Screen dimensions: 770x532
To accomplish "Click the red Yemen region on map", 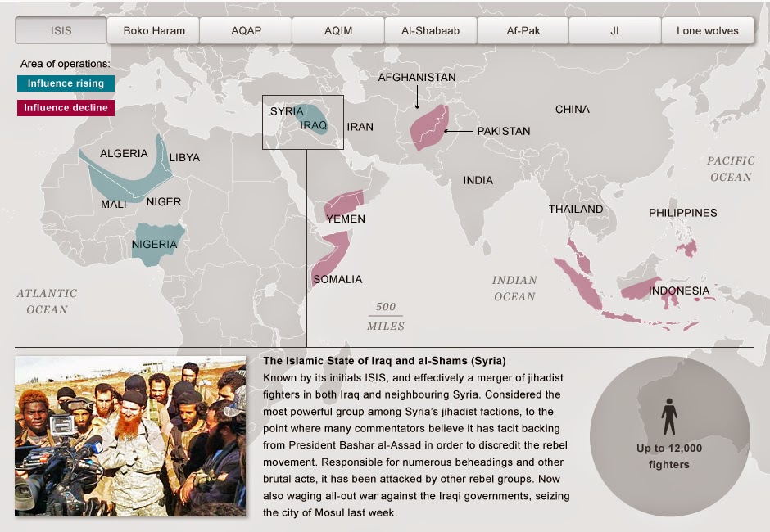I will pyautogui.click(x=344, y=204).
